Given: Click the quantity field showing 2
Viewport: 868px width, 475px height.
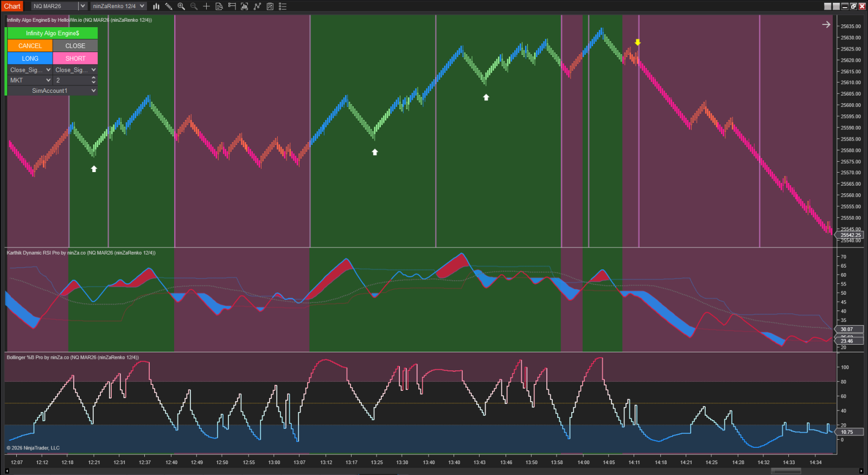Looking at the screenshot, I should (72, 80).
